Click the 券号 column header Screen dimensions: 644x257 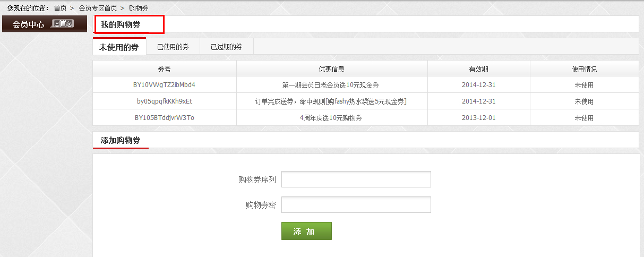(x=164, y=69)
